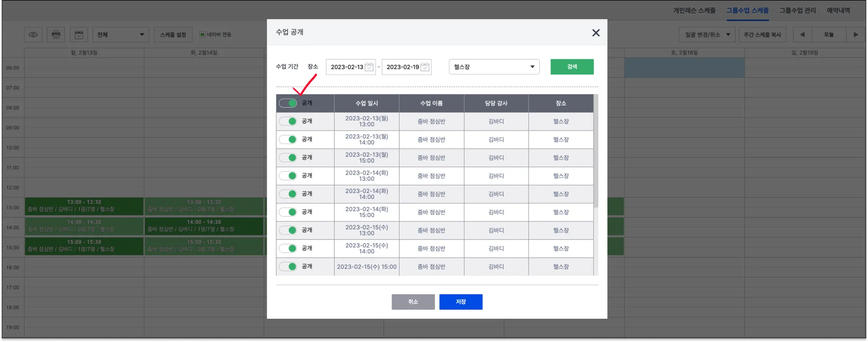Click the 일, 2월19일 day header
Viewport: 868px width, 342px height.
pyautogui.click(x=805, y=53)
